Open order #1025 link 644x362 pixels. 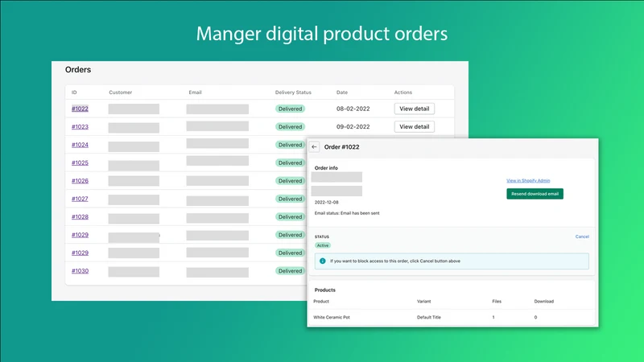click(x=80, y=163)
